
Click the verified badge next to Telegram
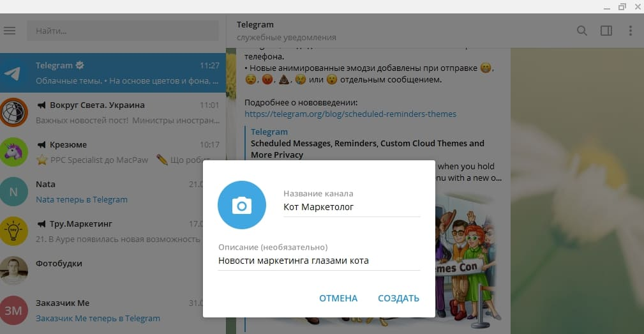(80, 65)
